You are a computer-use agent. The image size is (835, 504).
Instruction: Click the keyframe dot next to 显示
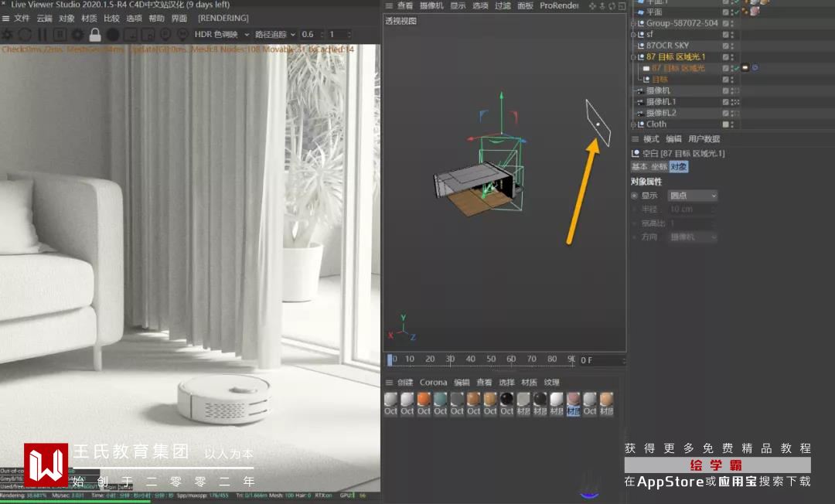tap(634, 196)
